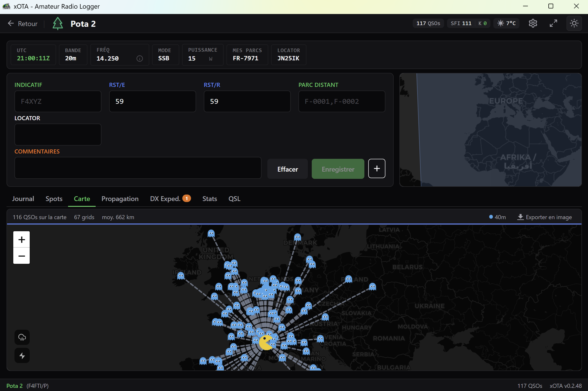This screenshot has height=391, width=588.
Task: Click the 40m band legend dot
Action: tap(491, 217)
